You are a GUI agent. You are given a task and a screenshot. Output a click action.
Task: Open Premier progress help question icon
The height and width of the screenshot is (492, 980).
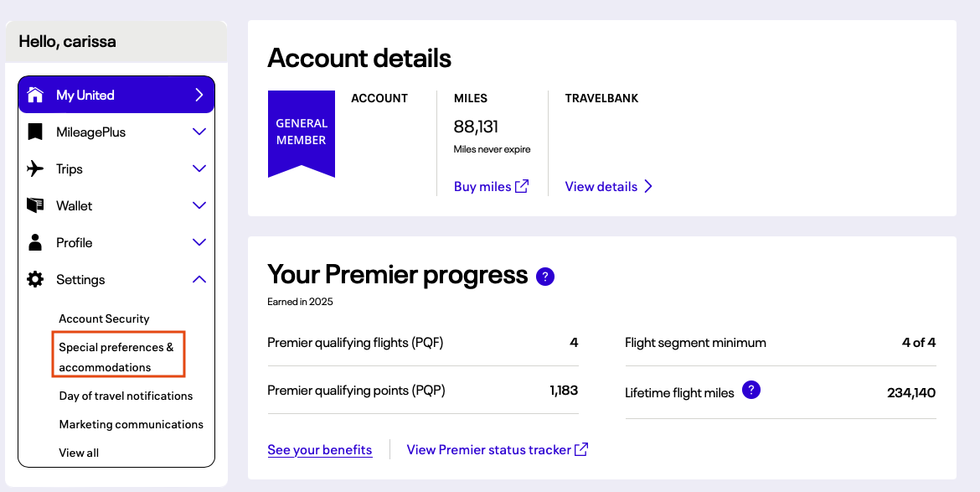545,276
